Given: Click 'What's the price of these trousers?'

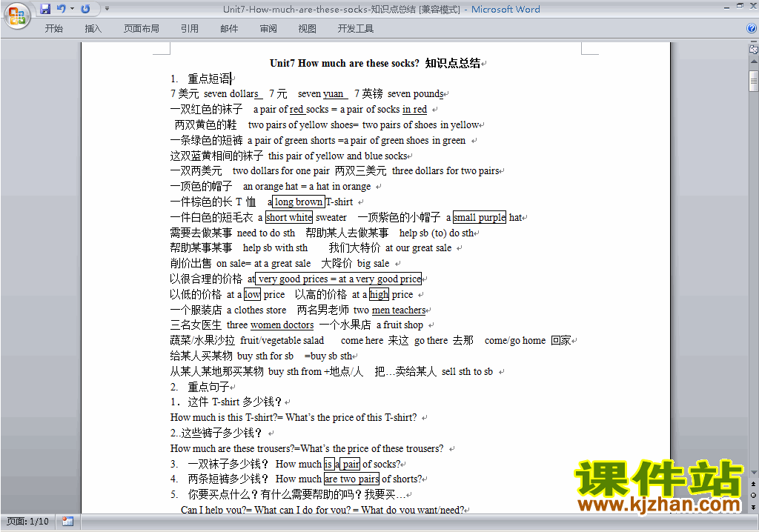Looking at the screenshot, I should 372,448.
